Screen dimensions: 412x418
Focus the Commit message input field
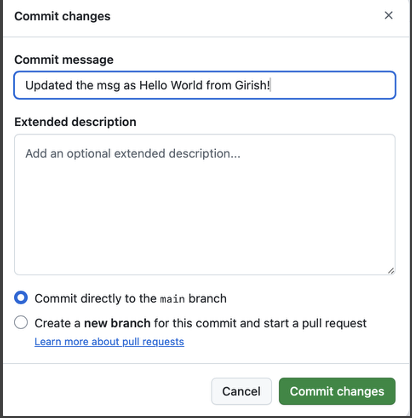205,85
